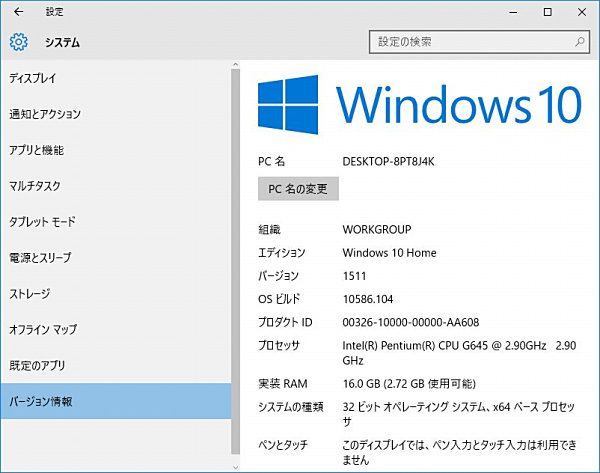Select アプリと機能 in sidebar

click(x=116, y=150)
